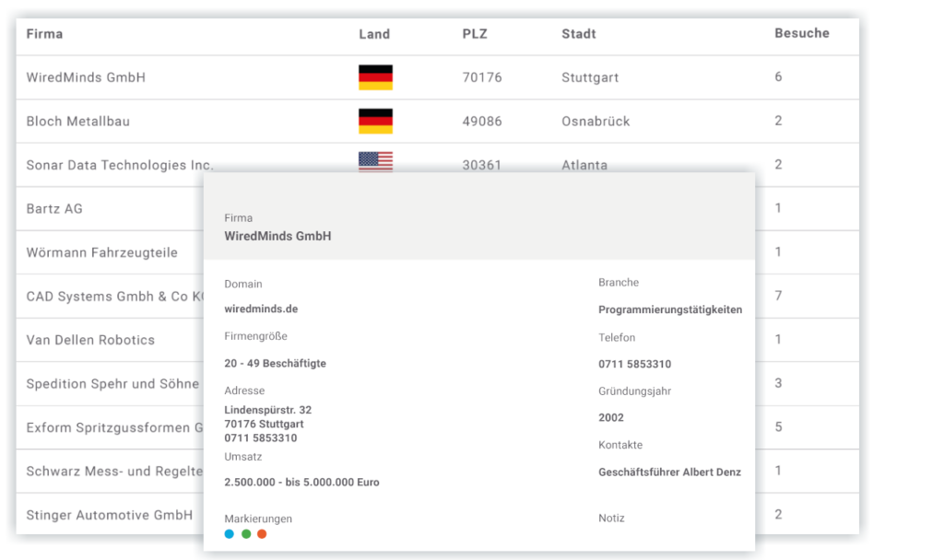Sort table by PLZ column header
Screen dimensions: 944x560
pyautogui.click(x=475, y=34)
